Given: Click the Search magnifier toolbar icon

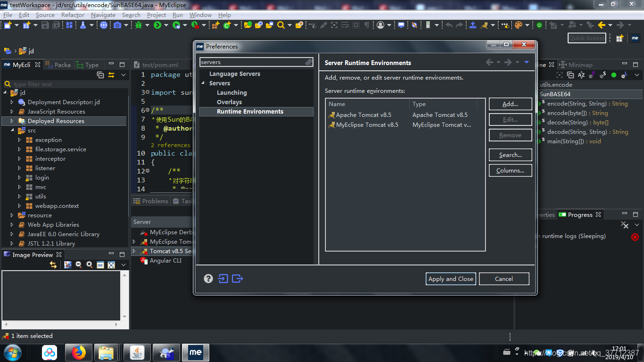Looking at the screenshot, I should pos(281,25).
